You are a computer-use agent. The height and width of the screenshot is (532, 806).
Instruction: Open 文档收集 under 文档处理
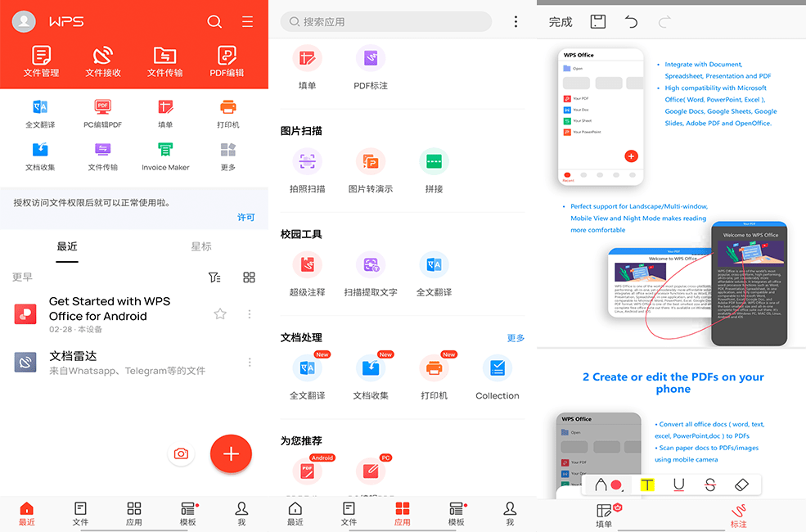pyautogui.click(x=371, y=377)
